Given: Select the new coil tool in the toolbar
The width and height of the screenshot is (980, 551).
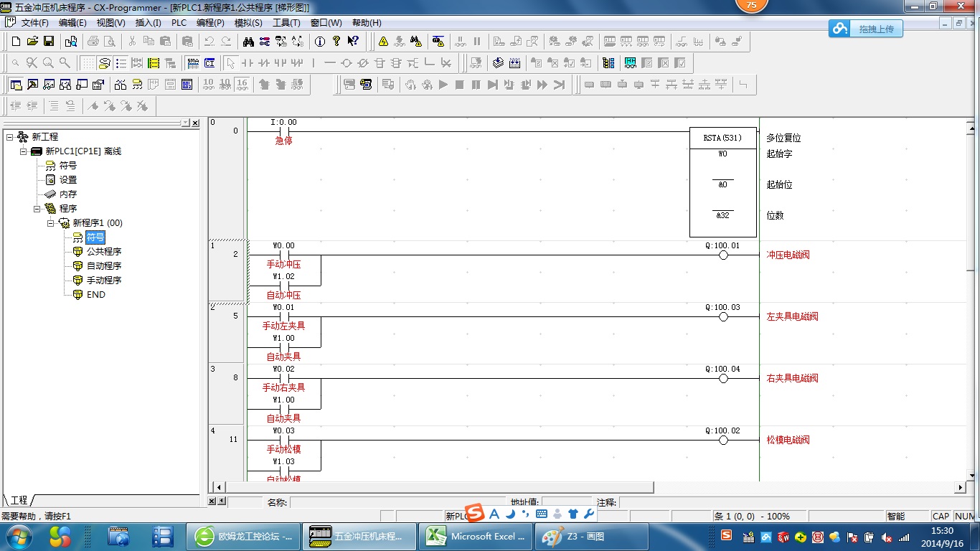Looking at the screenshot, I should point(346,63).
